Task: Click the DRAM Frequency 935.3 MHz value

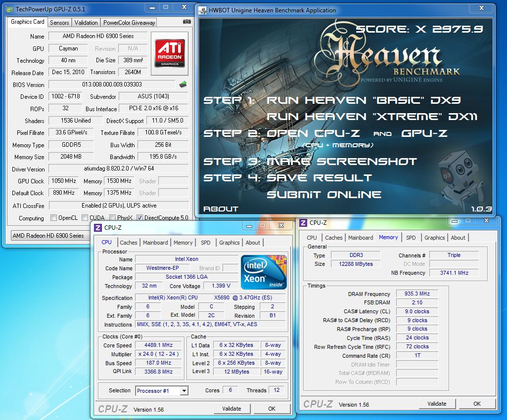Action: click(417, 294)
